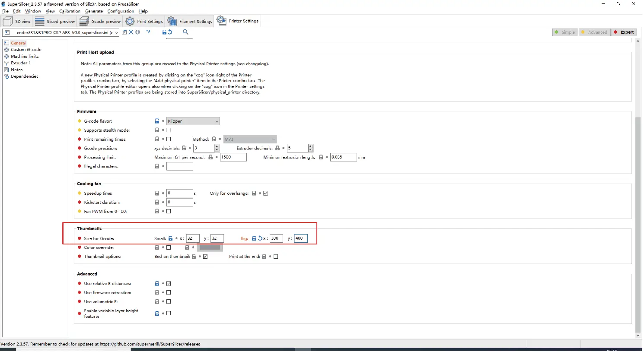The image size is (644, 352).
Task: Switch to the 3D view tab
Action: pos(17,21)
